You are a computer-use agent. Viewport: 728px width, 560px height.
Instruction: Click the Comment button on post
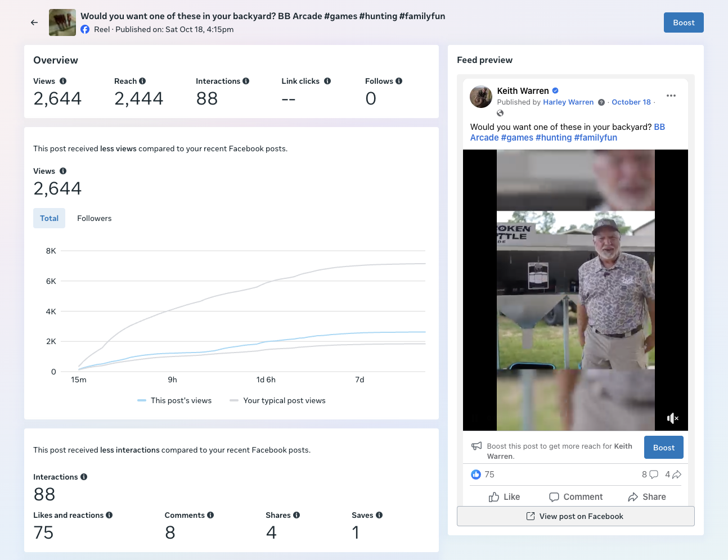[576, 497]
